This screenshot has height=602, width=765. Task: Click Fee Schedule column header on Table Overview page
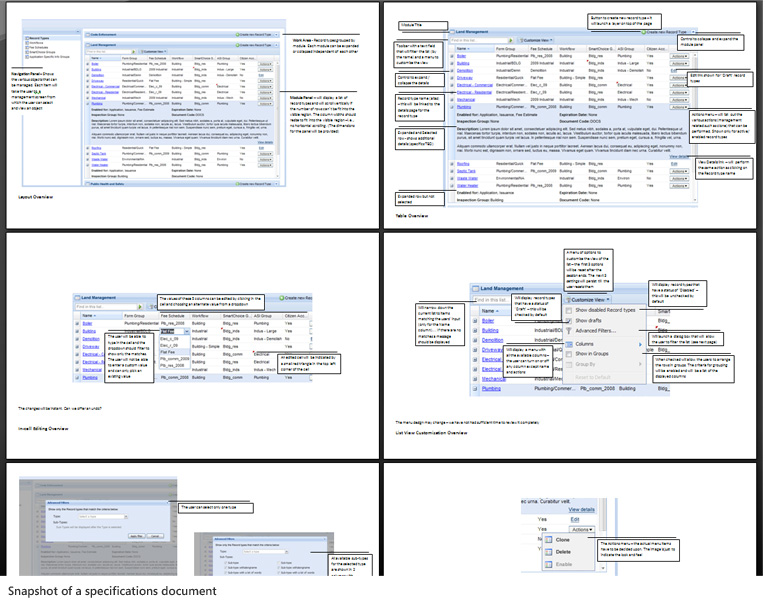541,49
